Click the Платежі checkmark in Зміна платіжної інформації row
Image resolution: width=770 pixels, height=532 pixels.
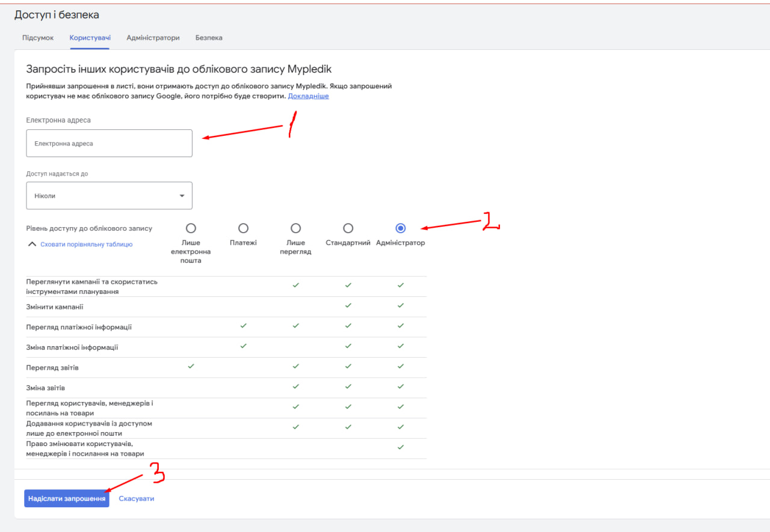(x=243, y=346)
